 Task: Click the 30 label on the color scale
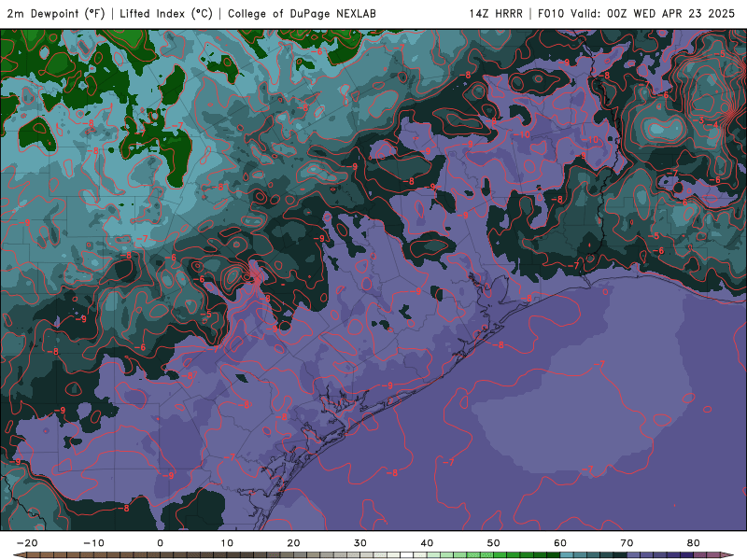coord(360,543)
